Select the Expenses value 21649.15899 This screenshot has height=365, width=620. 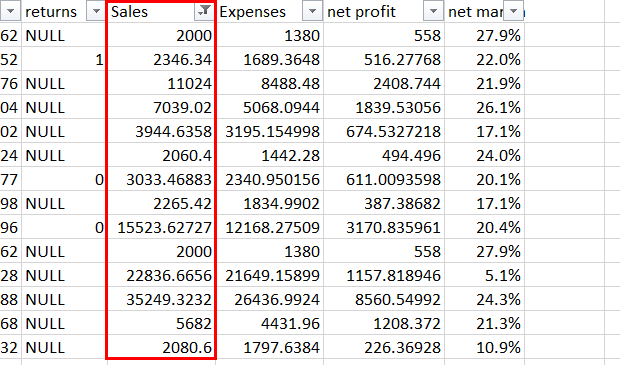click(x=270, y=275)
